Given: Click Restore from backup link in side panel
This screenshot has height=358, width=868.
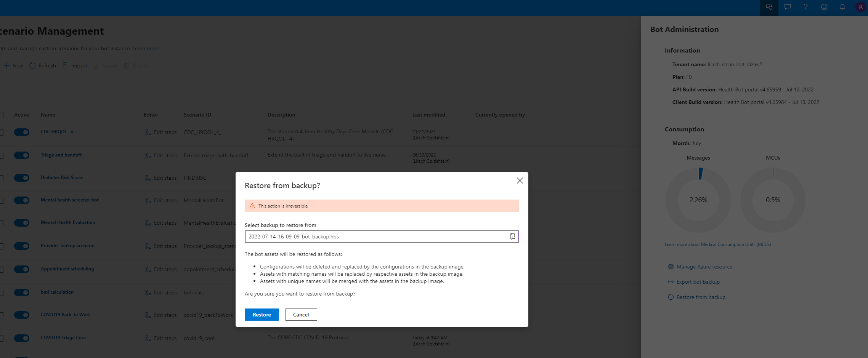Looking at the screenshot, I should (x=697, y=297).
